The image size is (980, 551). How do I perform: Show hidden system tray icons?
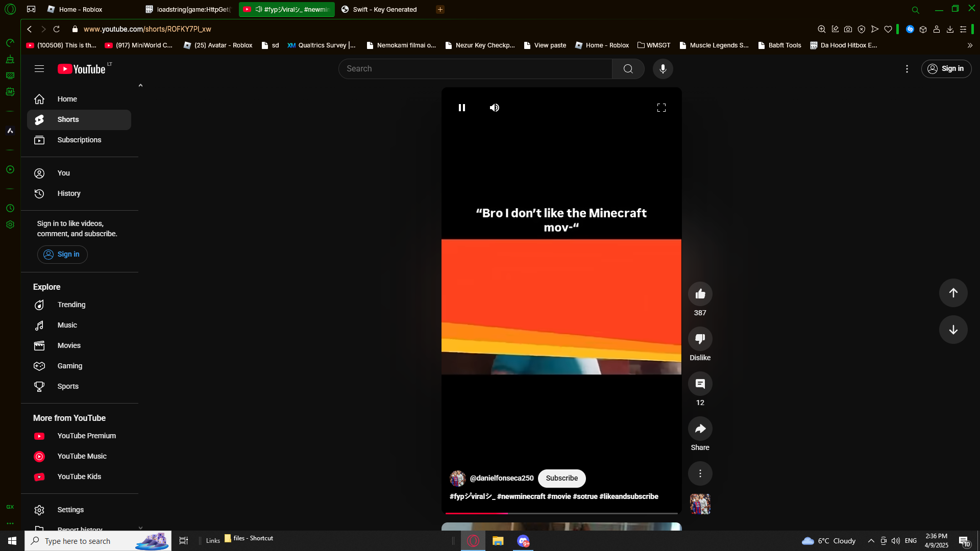[871, 541]
